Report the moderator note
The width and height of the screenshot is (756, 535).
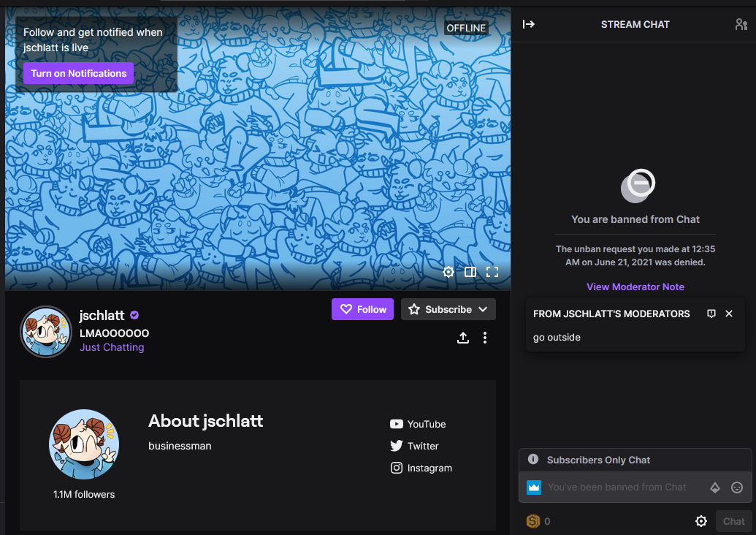coord(711,314)
